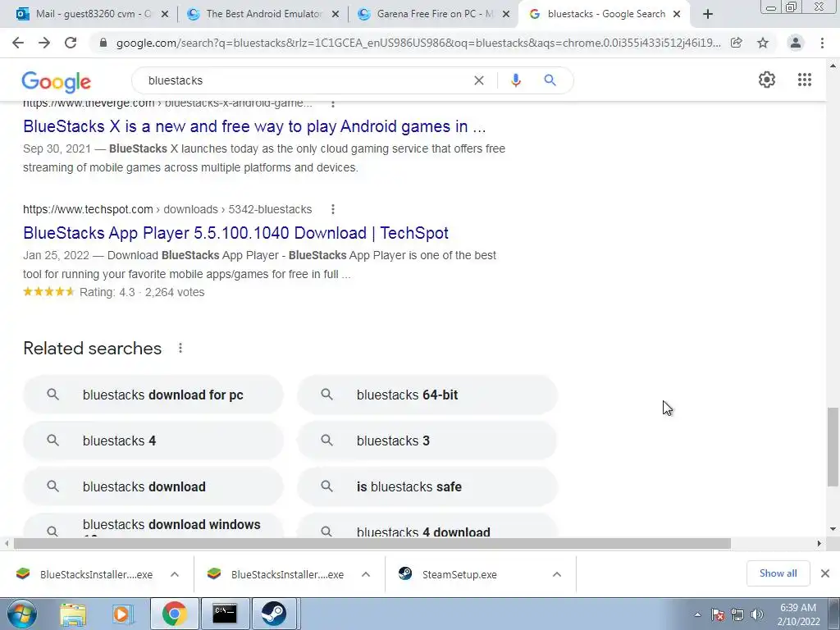Switch to Chrome on the taskbar

point(174,614)
